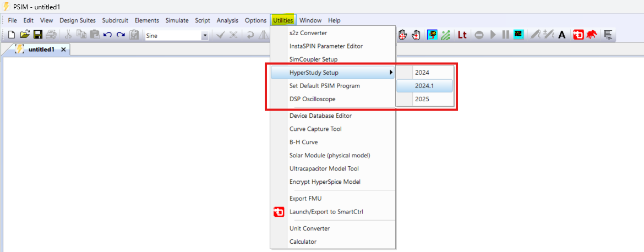Open Device Database Editor
This screenshot has height=252, width=644.
[332, 116]
